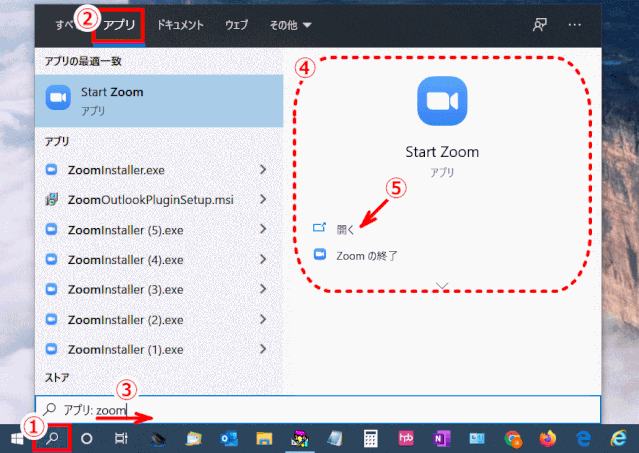
Task: Expand arrow for ZoomInstaller (5).exe
Action: (263, 229)
